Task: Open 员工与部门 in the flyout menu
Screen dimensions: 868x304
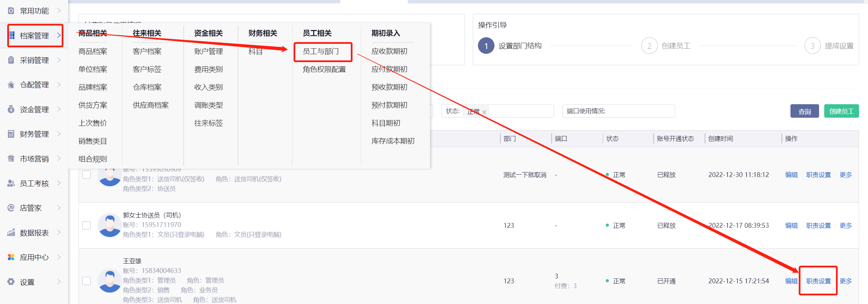Action: pyautogui.click(x=320, y=51)
